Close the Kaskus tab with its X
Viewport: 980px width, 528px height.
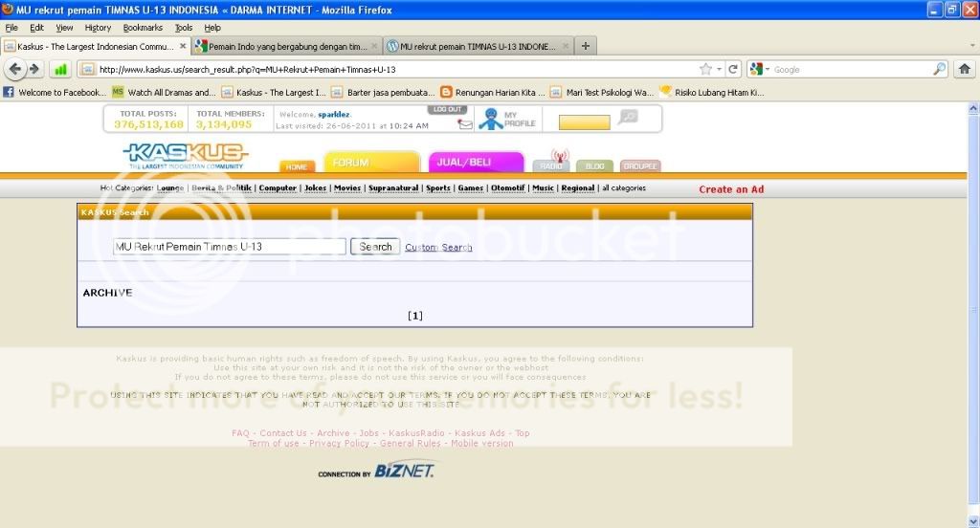183,46
